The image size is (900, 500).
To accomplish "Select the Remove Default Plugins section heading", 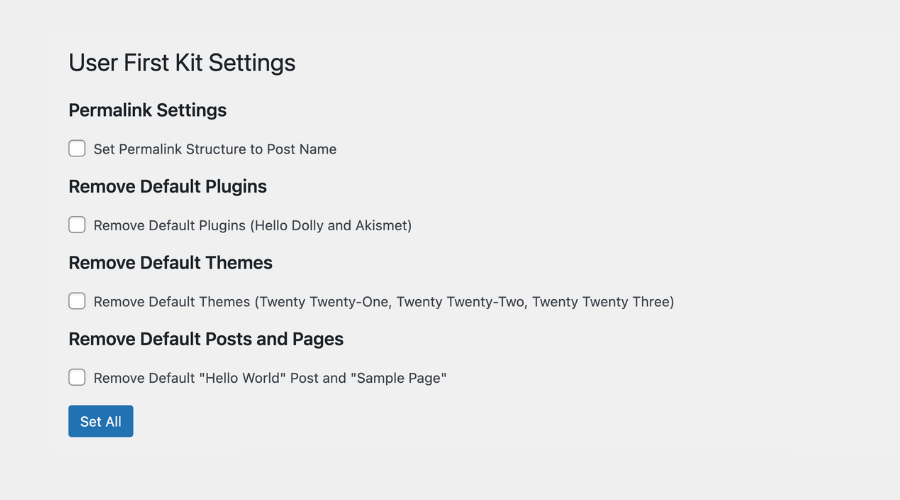I will pyautogui.click(x=168, y=186).
